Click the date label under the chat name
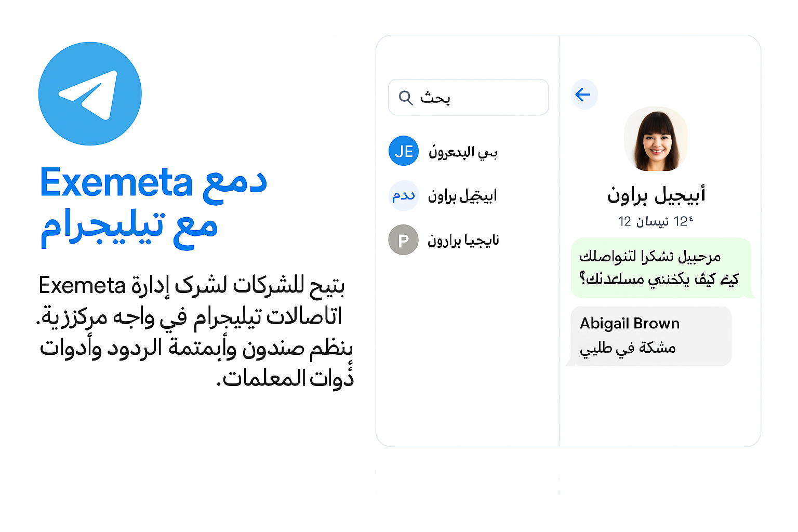Image resolution: width=798 pixels, height=532 pixels. click(656, 222)
